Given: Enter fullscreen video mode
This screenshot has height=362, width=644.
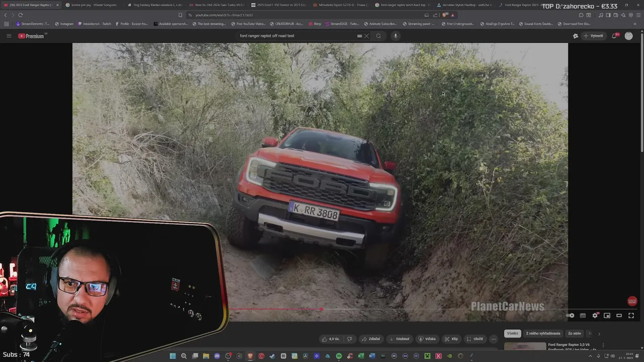Looking at the screenshot, I should (x=631, y=316).
